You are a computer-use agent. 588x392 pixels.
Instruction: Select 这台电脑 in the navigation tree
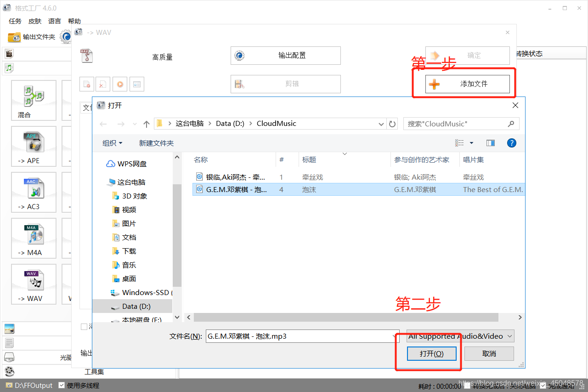click(126, 182)
